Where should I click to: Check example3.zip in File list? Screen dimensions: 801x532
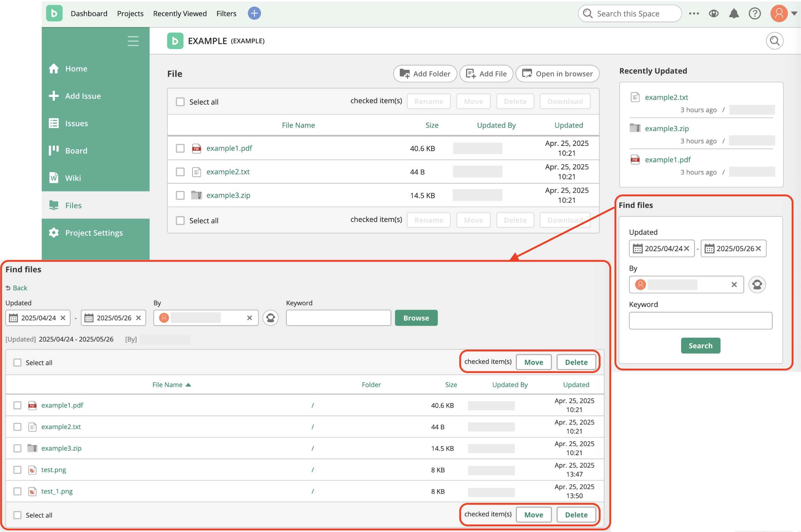point(180,195)
